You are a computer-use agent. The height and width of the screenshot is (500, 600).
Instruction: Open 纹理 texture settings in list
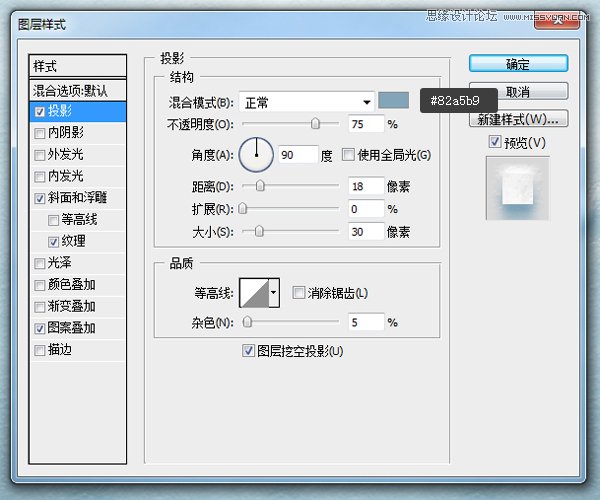pyautogui.click(x=73, y=241)
